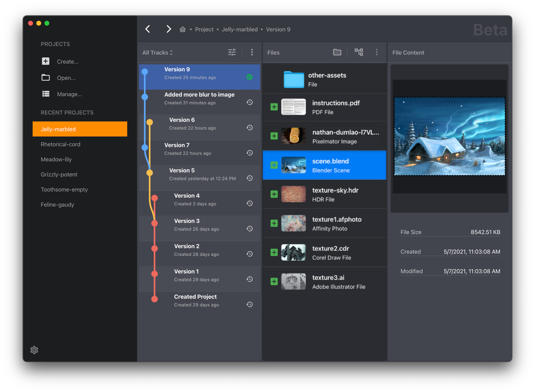Open tracks panel more options menu

[x=252, y=52]
